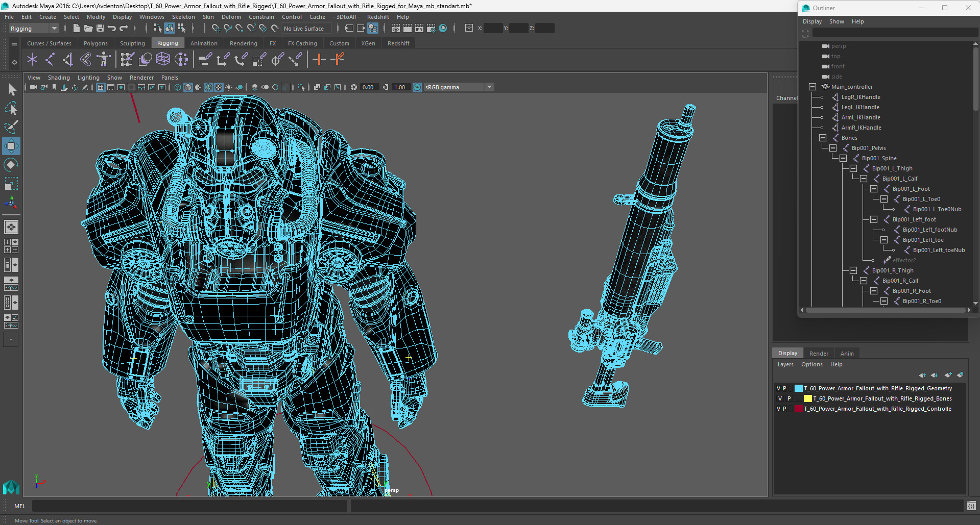Click the Render Current Frame clapper icon
Screen dimensions: 980x525
407,29
